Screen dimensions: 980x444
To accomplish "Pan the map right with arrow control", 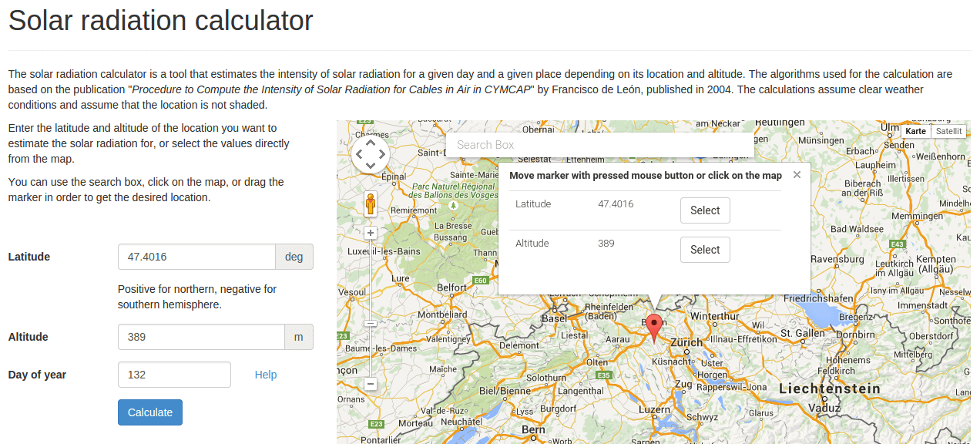I will (x=382, y=154).
